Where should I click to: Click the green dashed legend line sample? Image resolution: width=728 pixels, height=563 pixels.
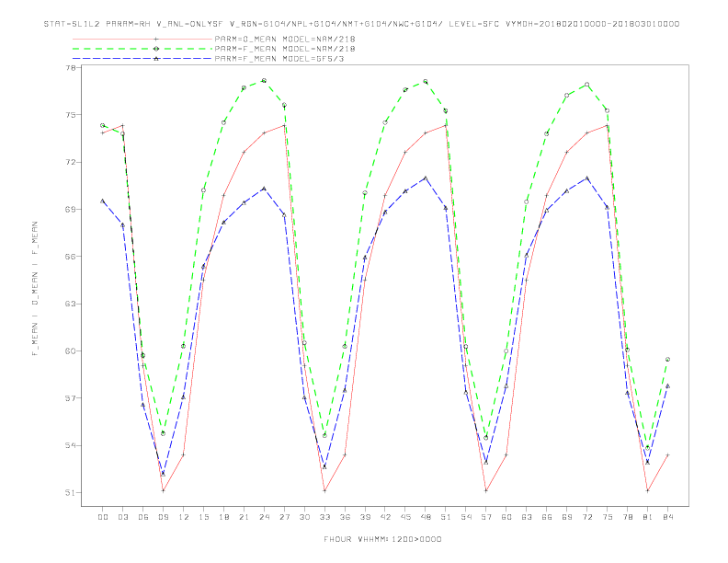142,49
